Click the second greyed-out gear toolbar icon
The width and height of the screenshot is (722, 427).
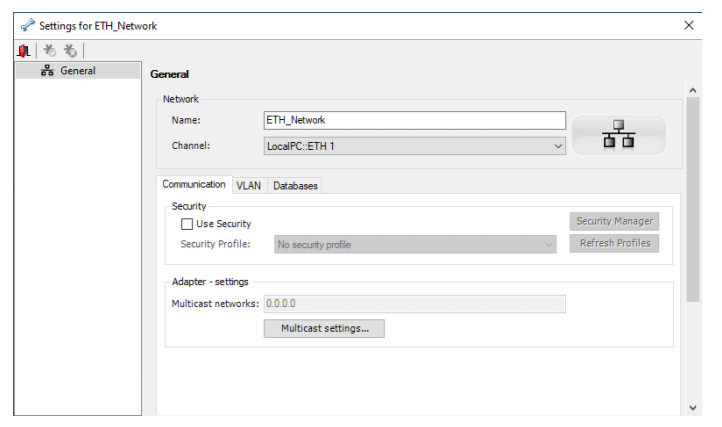coord(71,50)
